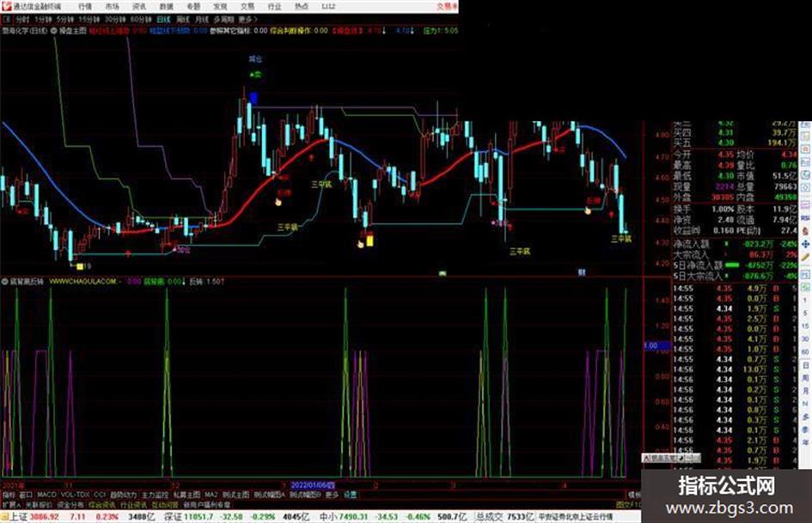This screenshot has height=523, width=812.
Task: Select the 日 period shortcut in right sidebar
Action: point(805,366)
